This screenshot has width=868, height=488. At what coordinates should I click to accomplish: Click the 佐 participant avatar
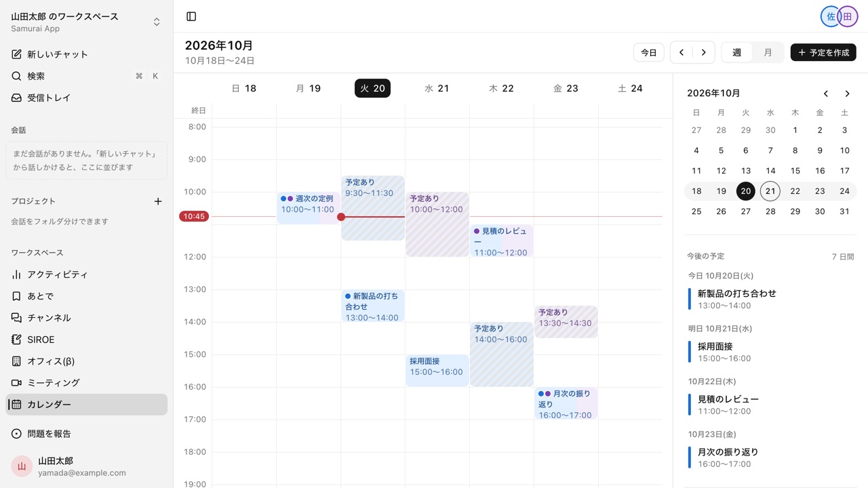point(831,16)
